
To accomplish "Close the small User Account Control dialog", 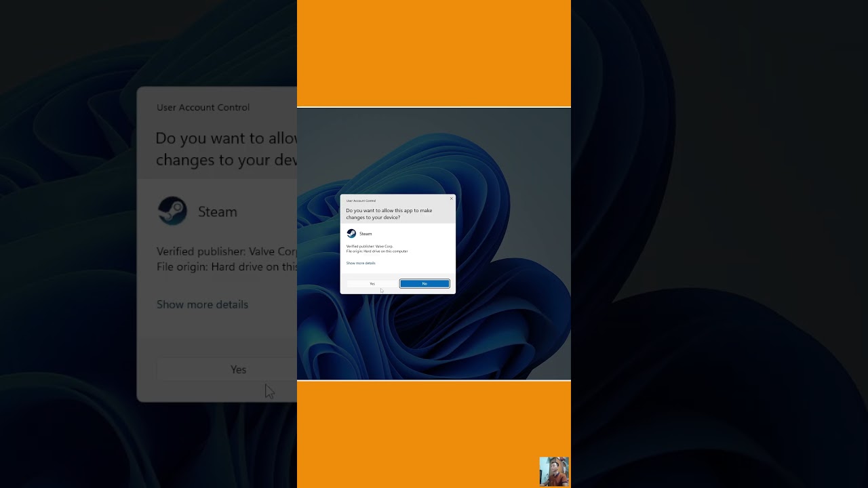I will 452,199.
